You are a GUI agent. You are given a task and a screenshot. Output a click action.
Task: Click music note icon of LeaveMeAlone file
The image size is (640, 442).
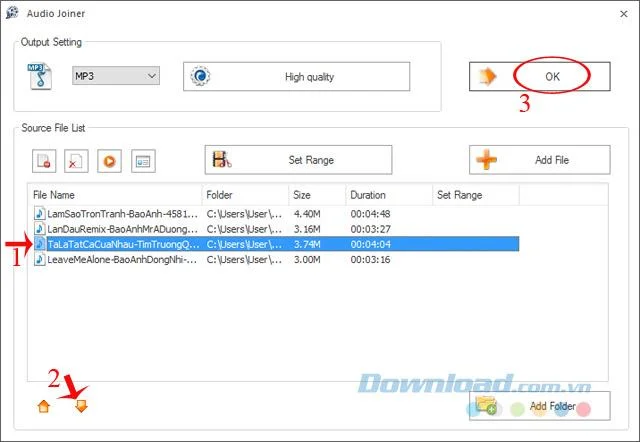[40, 259]
